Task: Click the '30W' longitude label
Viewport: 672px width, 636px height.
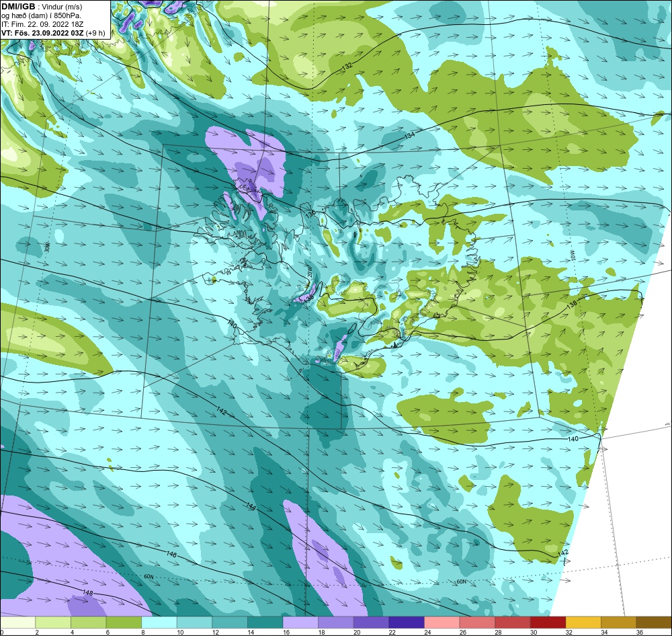Action: 47,248
